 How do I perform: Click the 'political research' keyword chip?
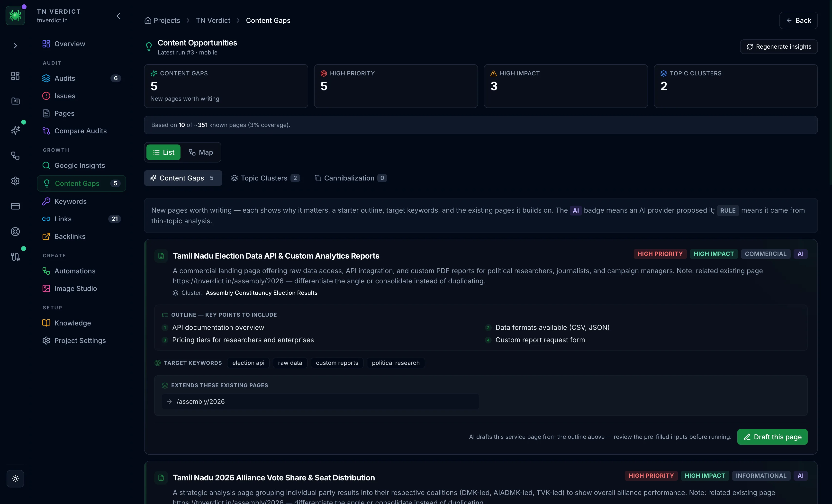396,363
